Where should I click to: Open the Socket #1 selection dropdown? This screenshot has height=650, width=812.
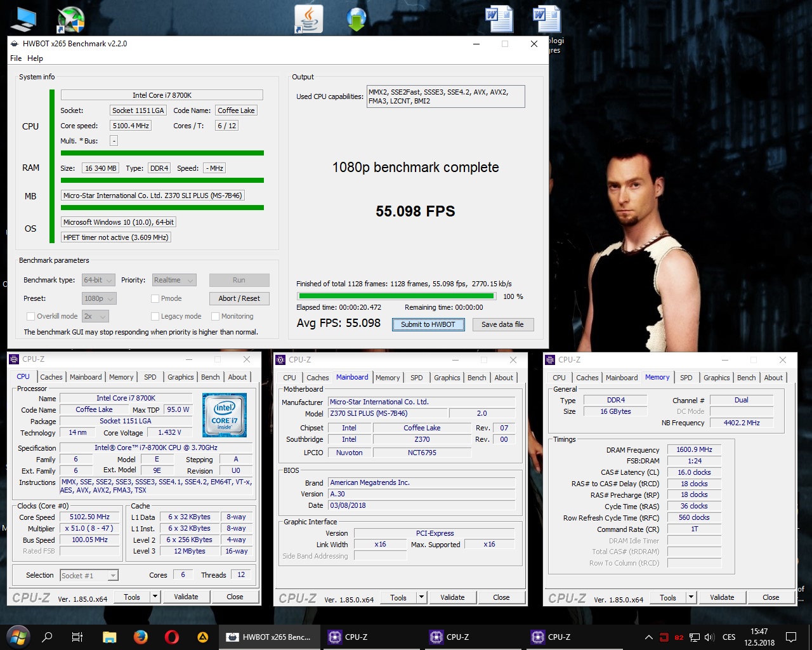[x=89, y=575]
